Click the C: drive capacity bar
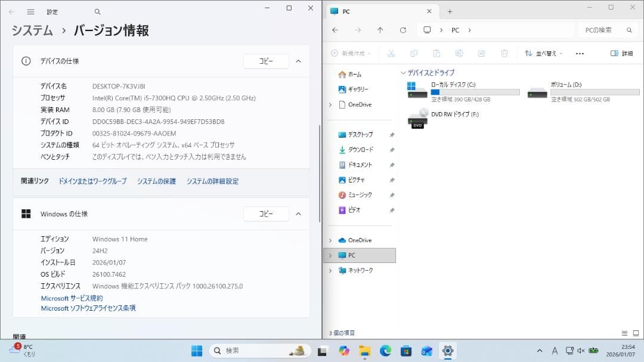Image resolution: width=644 pixels, height=362 pixels. pos(475,92)
